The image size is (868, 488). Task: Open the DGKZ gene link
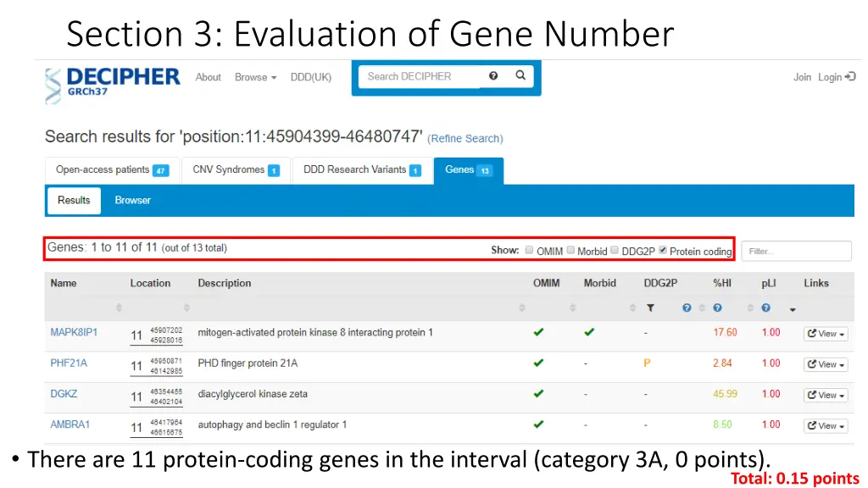click(x=64, y=393)
